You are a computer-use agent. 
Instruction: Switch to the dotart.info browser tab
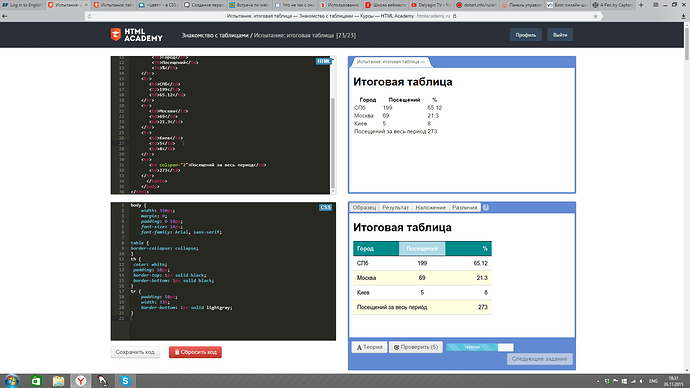476,5
